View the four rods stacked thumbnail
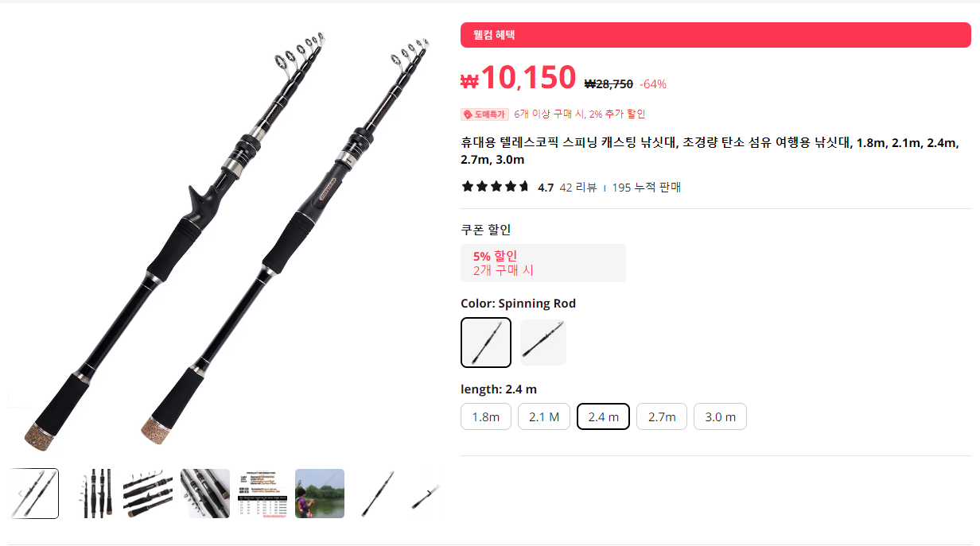This screenshot has height=546, width=980. coord(148,494)
